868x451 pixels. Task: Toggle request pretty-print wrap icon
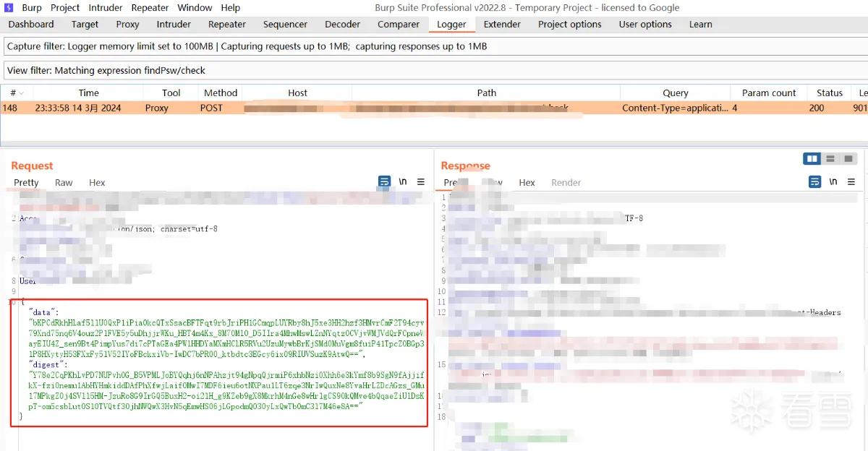(x=384, y=181)
